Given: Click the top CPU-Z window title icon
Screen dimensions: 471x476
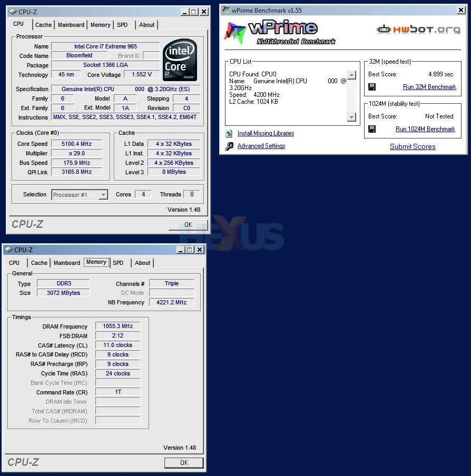Looking at the screenshot, I should (x=13, y=12).
